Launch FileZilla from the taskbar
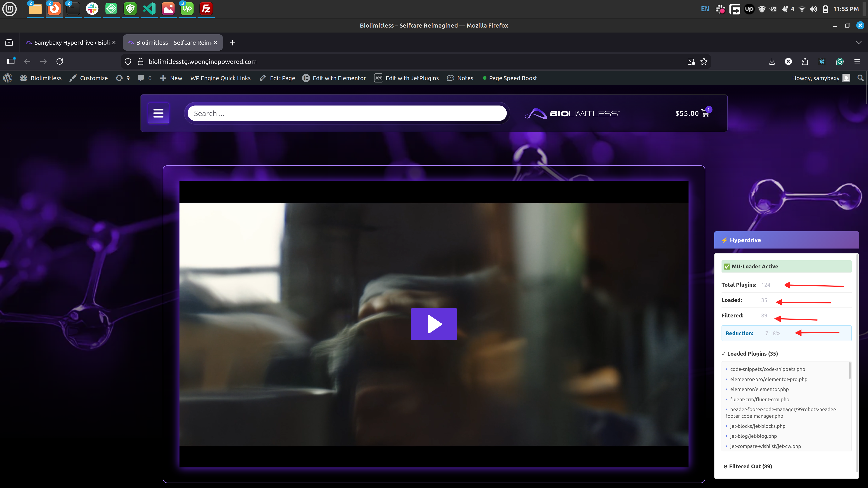868x488 pixels. (x=206, y=9)
